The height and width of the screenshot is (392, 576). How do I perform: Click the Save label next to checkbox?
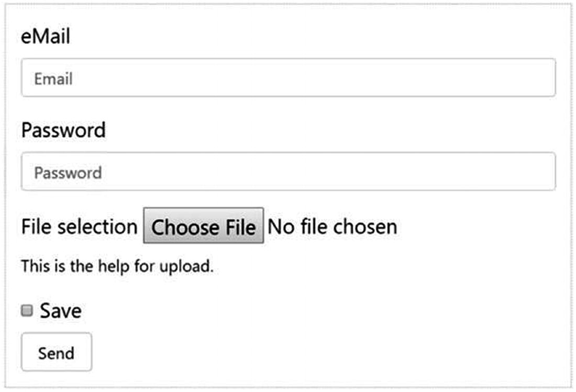[x=61, y=311]
